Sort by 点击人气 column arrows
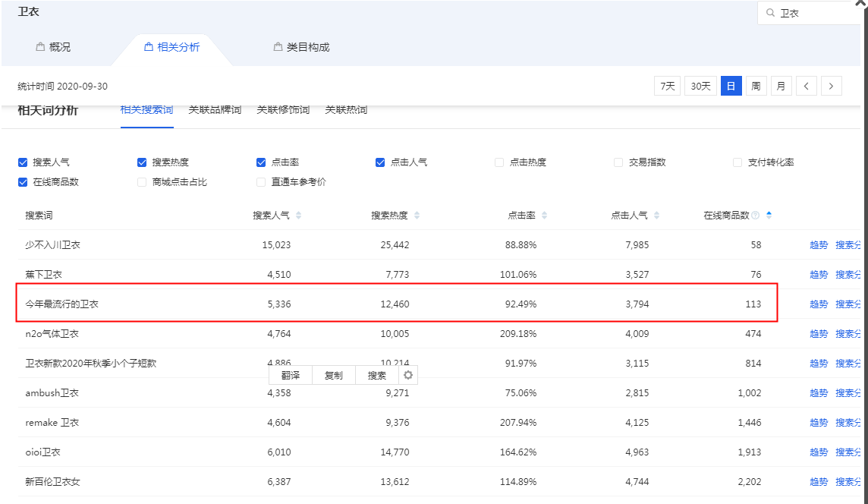The height and width of the screenshot is (504, 868). (x=656, y=216)
